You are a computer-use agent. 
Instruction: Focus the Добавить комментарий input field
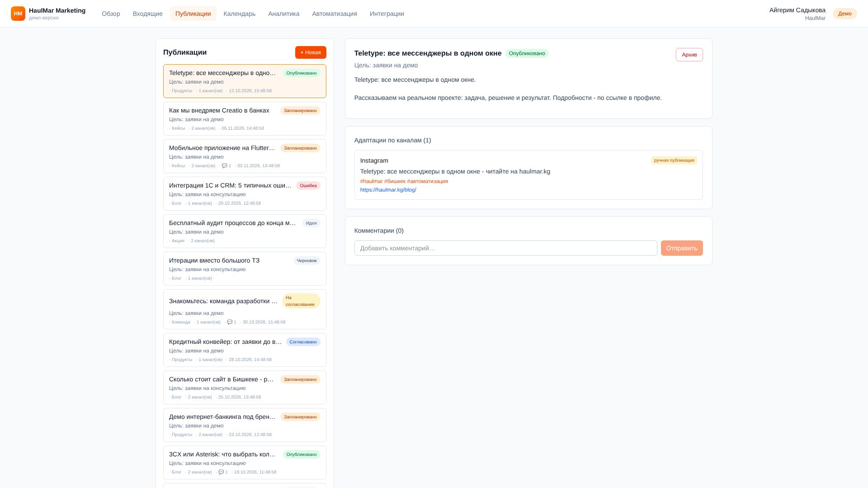pos(505,248)
